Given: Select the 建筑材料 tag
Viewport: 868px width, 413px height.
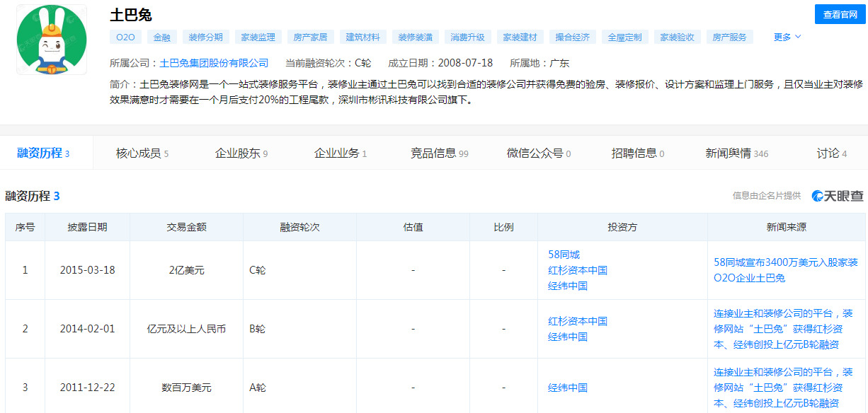Looking at the screenshot, I should click(362, 37).
